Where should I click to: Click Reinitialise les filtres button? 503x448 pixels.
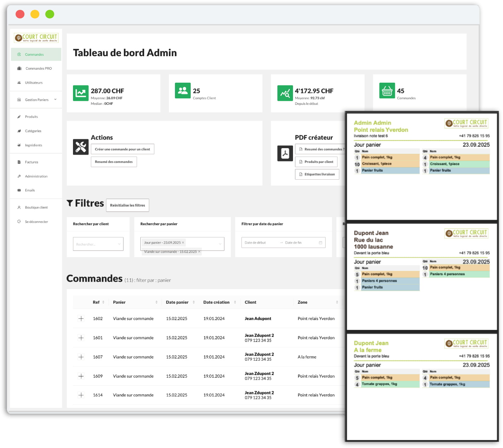(127, 205)
